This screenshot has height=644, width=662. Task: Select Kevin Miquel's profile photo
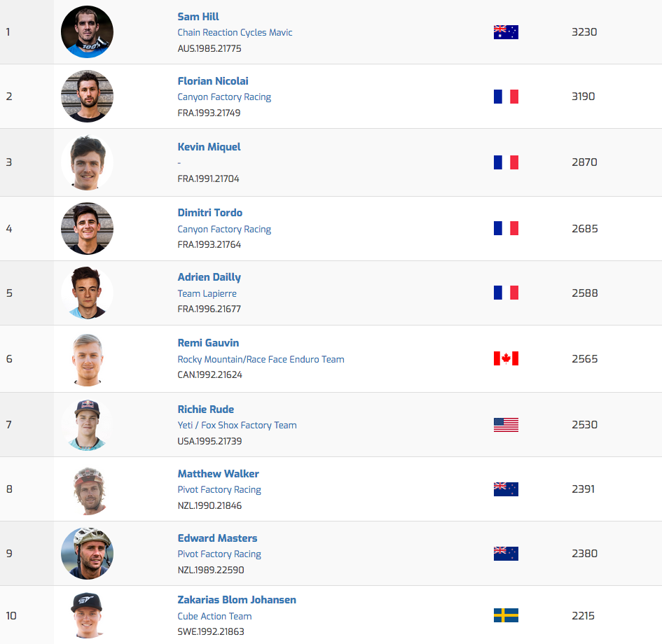coord(87,162)
